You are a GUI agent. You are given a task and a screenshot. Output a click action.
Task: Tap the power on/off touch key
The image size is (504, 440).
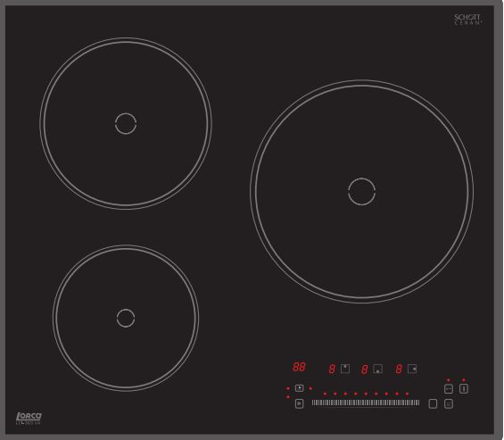464,389
